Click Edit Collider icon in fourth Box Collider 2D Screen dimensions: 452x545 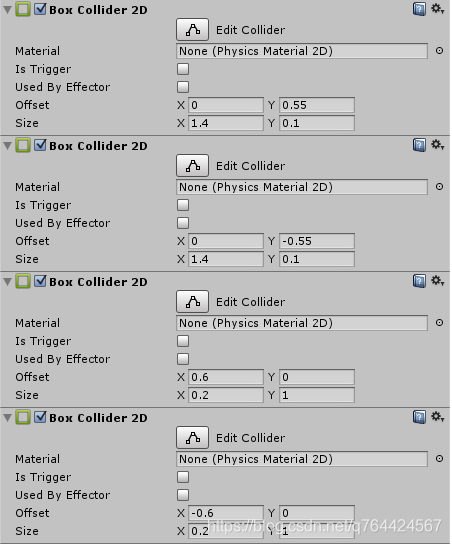coord(193,438)
